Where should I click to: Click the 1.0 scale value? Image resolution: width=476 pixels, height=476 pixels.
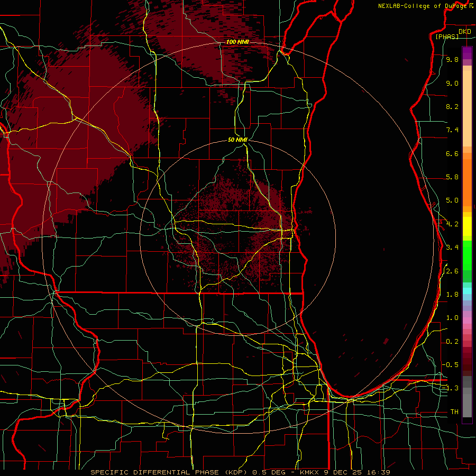coord(452,318)
